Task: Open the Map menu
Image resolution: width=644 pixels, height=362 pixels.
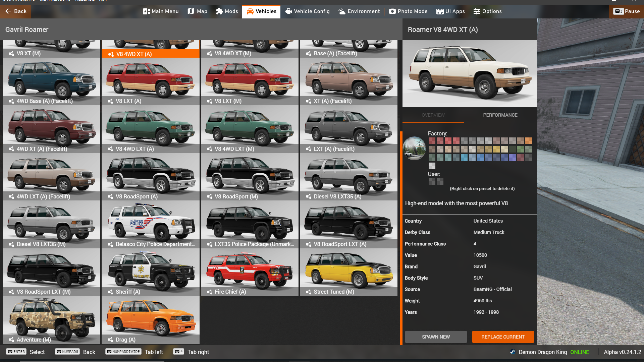Action: (x=198, y=11)
